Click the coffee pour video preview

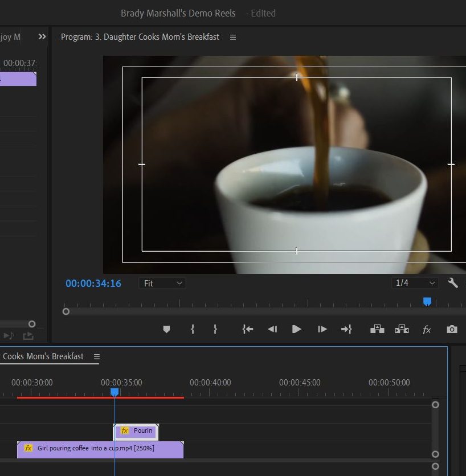pos(284,165)
